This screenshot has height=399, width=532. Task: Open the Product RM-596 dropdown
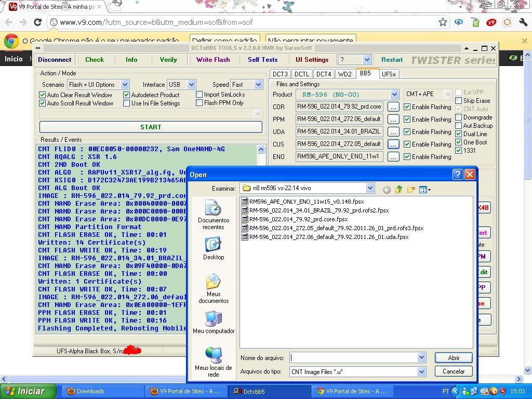[394, 95]
